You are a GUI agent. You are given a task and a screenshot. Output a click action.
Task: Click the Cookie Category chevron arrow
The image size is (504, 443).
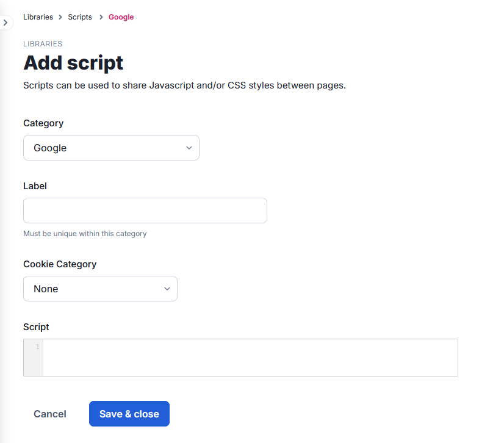tap(167, 289)
